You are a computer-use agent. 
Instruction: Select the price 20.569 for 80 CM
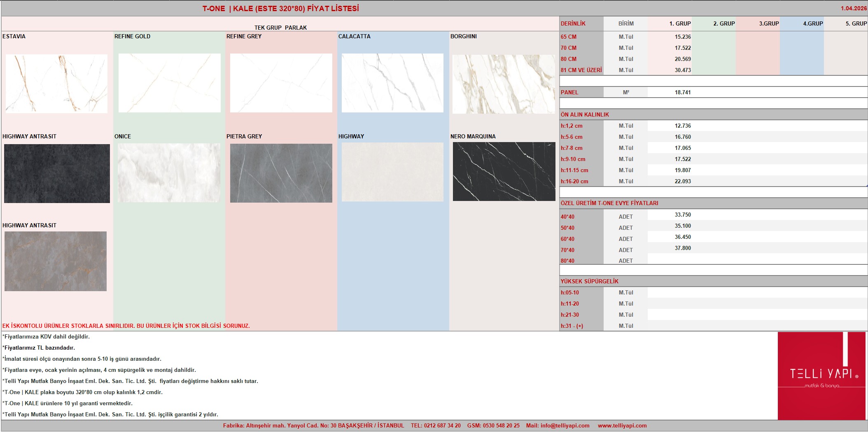tap(683, 59)
